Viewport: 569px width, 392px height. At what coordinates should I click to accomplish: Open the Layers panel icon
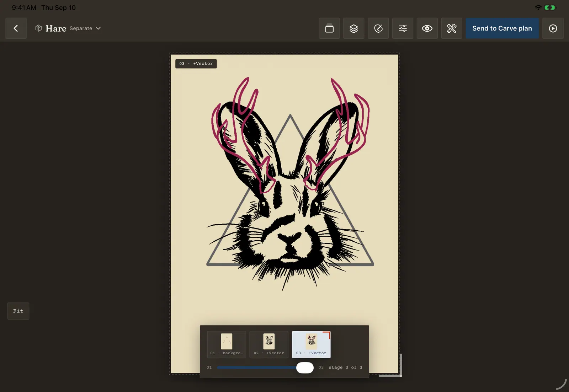pos(354,28)
